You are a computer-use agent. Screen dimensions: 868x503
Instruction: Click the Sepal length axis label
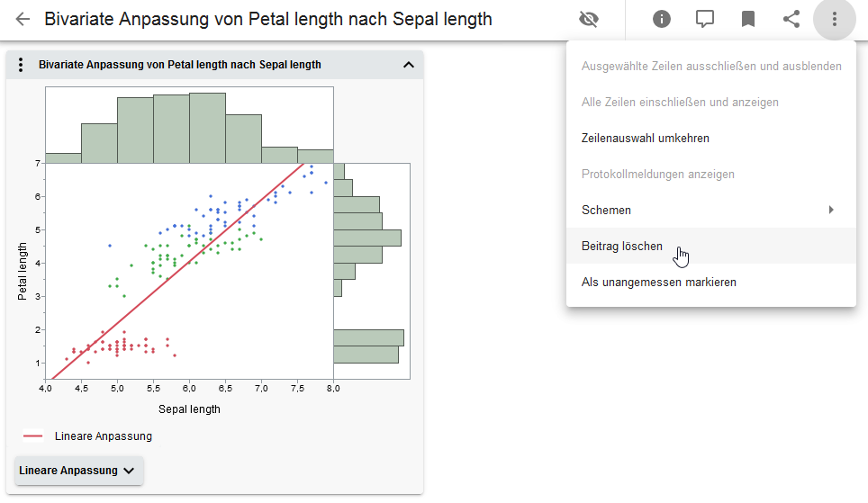pos(189,409)
